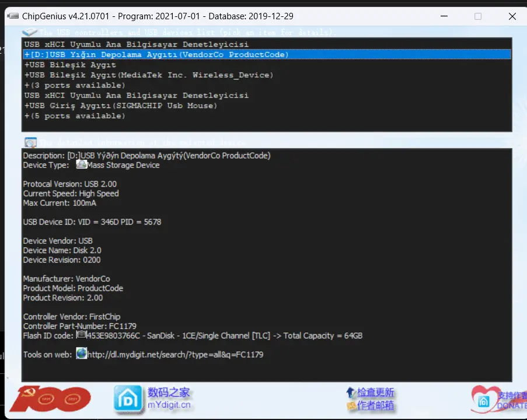Open the mYdigit.cn house logo
The height and width of the screenshot is (420, 527).
(x=128, y=399)
